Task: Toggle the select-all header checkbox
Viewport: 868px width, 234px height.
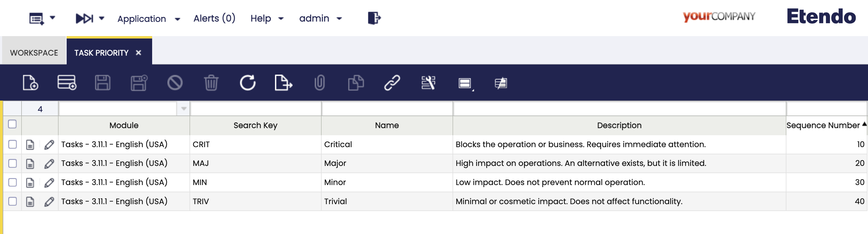Action: tap(13, 124)
